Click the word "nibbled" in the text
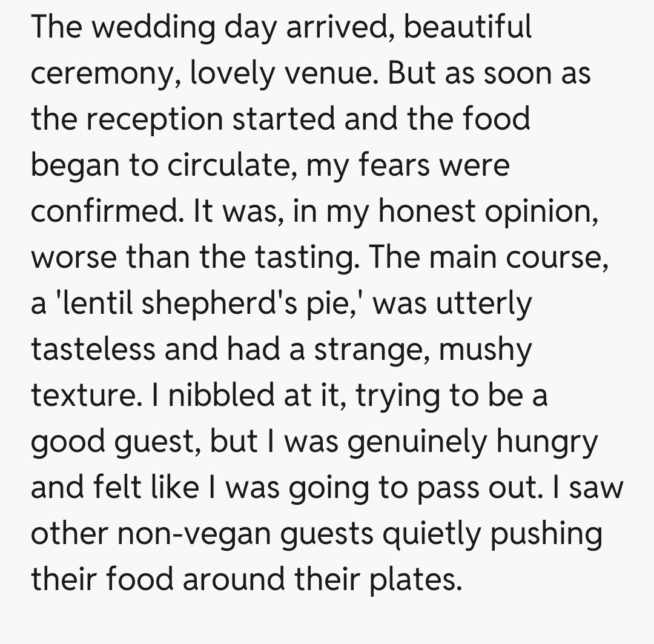This screenshot has width=654, height=644. (213, 396)
